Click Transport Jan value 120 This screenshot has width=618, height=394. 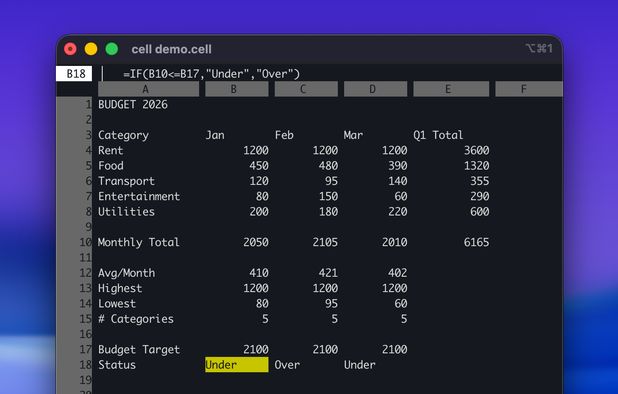click(x=259, y=181)
